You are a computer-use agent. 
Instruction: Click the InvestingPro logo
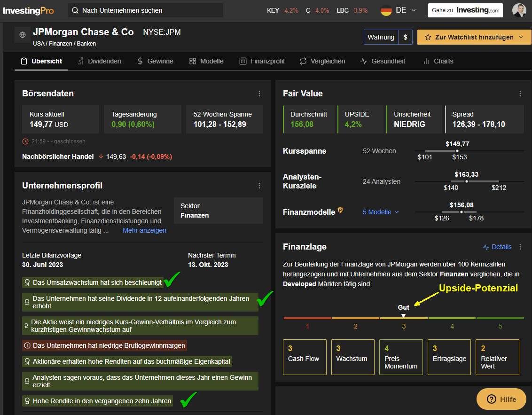[x=29, y=10]
